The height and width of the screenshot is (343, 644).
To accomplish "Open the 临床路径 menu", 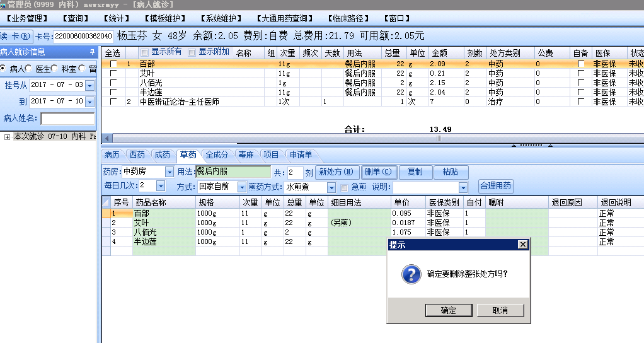I will click(x=348, y=18).
